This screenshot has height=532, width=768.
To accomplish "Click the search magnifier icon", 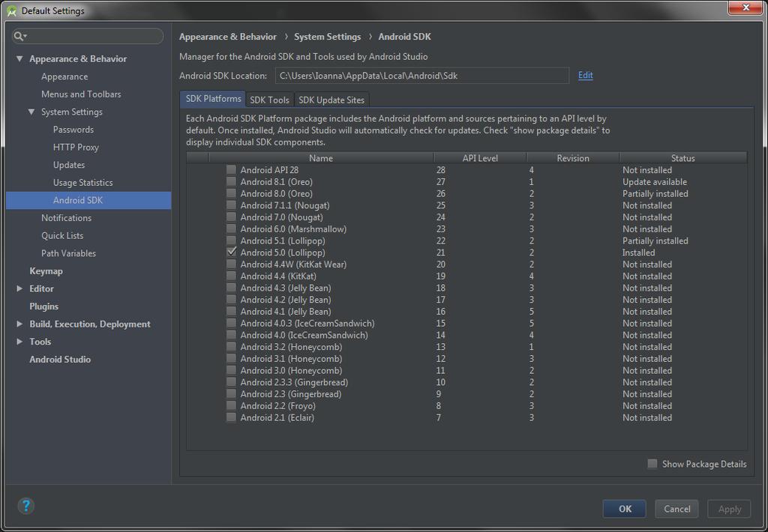I will click(19, 36).
